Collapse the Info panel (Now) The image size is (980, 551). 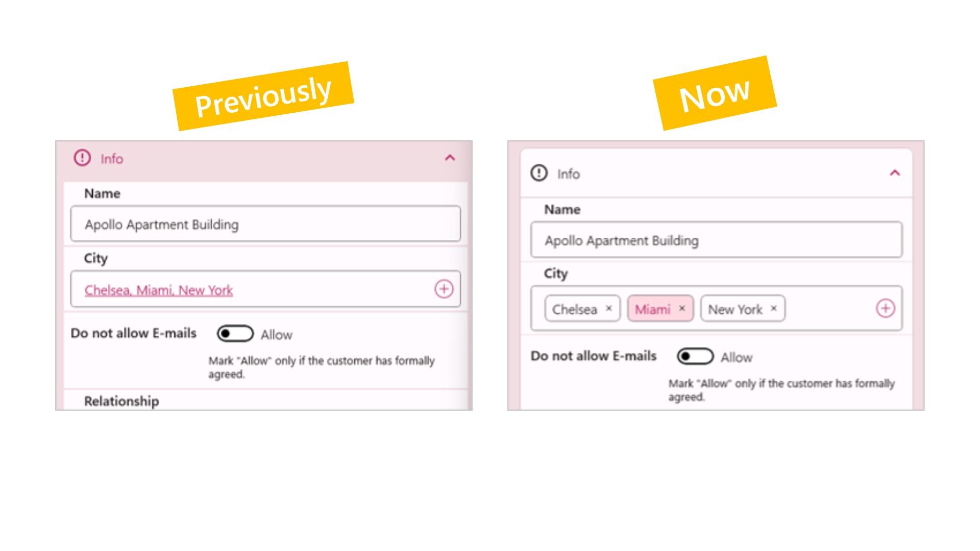point(895,173)
